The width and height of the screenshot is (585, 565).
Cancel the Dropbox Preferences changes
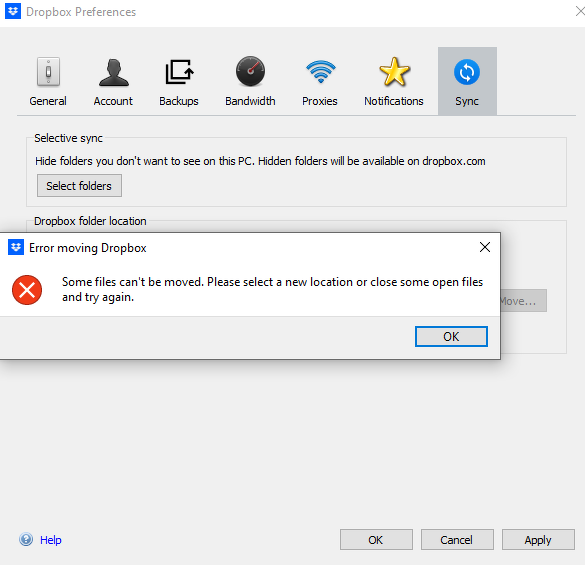pos(457,540)
